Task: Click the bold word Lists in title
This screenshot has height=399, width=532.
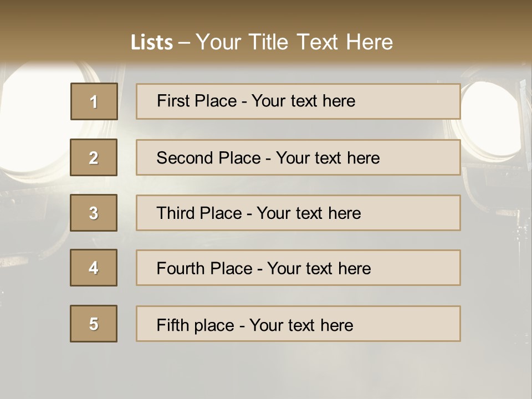Action: pos(152,42)
